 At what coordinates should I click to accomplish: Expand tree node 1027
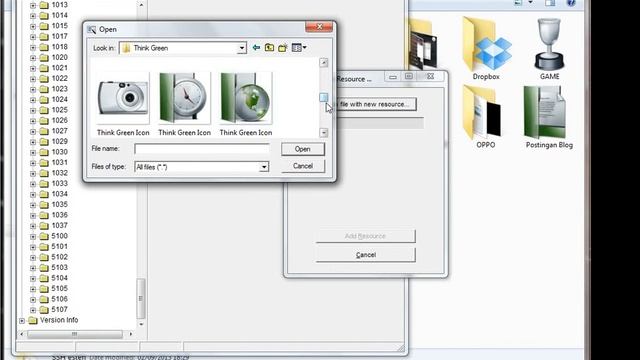point(33,131)
